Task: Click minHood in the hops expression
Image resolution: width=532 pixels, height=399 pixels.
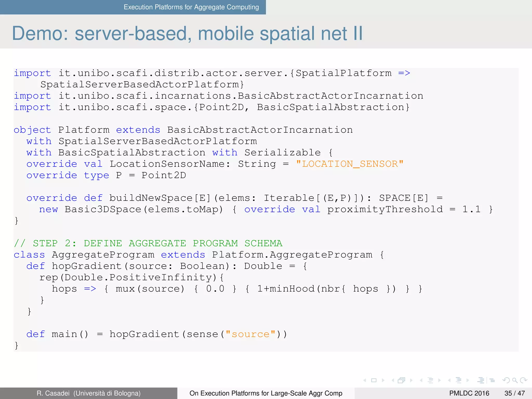Action: pos(292,289)
